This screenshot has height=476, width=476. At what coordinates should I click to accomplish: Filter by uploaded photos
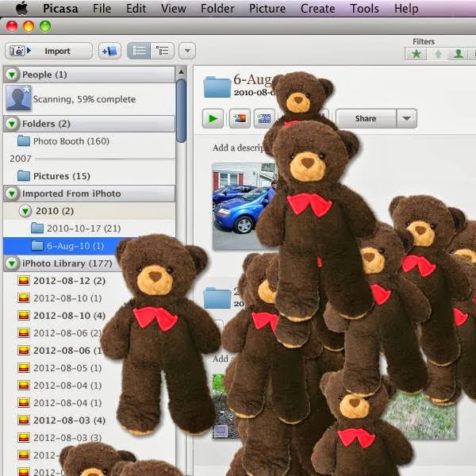coord(438,54)
